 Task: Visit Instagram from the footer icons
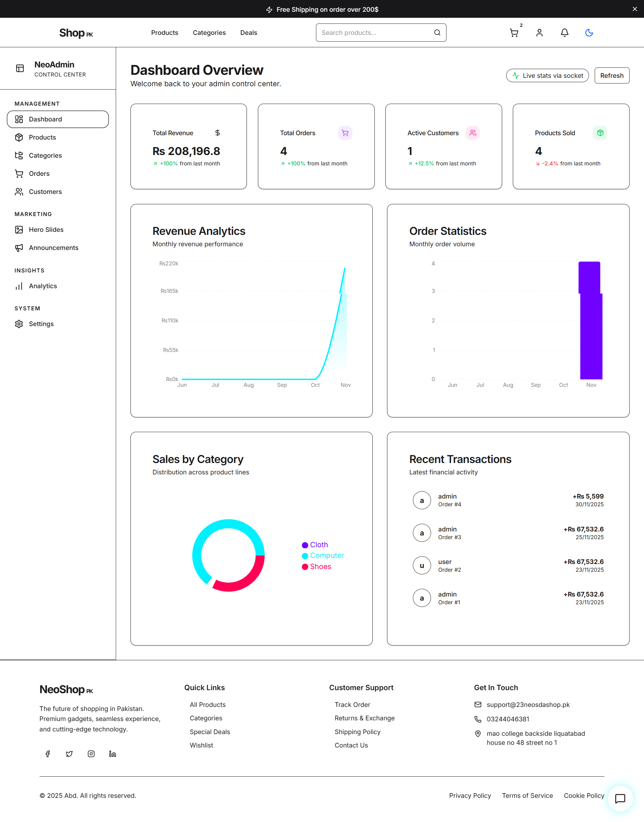(x=91, y=754)
